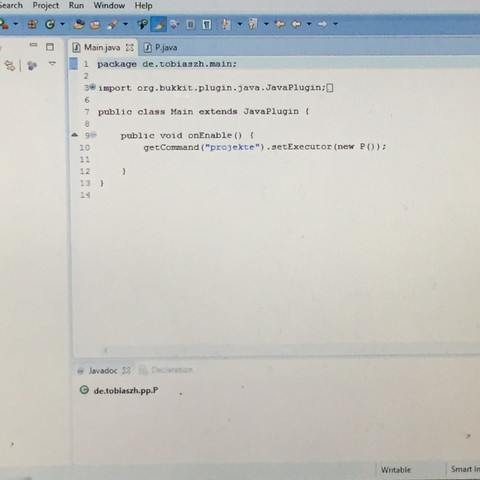Viewport: 480px width, 480px height.
Task: Close the Main.java editor tab
Action: pos(130,48)
